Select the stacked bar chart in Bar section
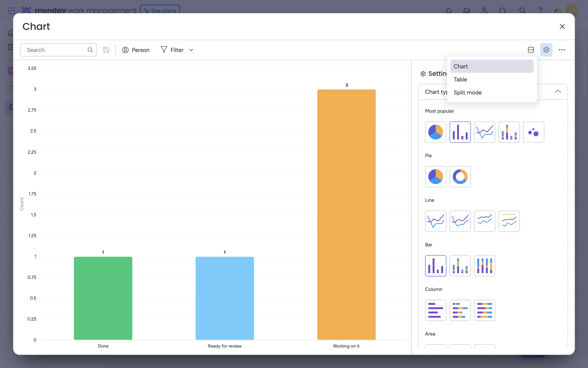The width and height of the screenshot is (588, 368). click(460, 266)
